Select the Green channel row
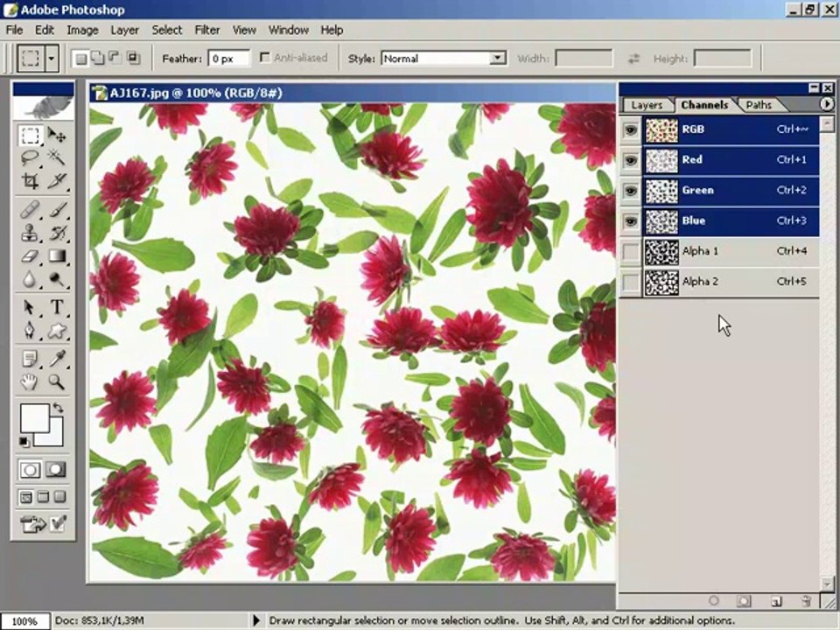Viewport: 840px width, 630px height. pos(731,191)
